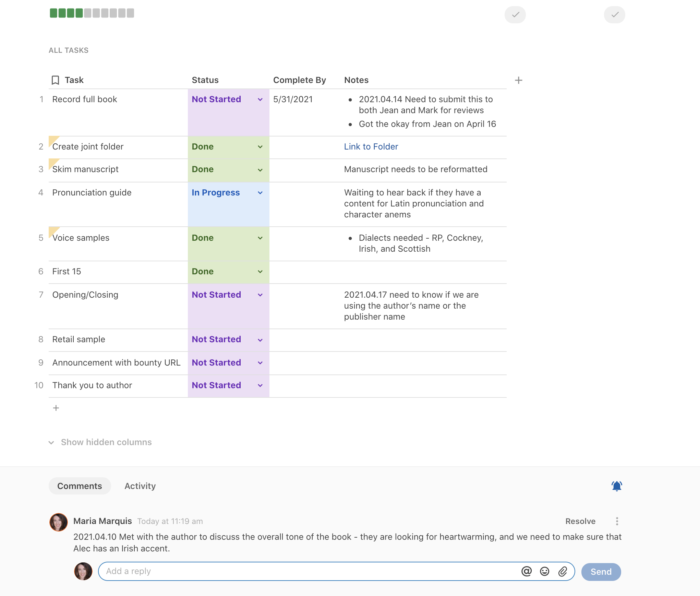Click the add row plus icon

tap(56, 408)
